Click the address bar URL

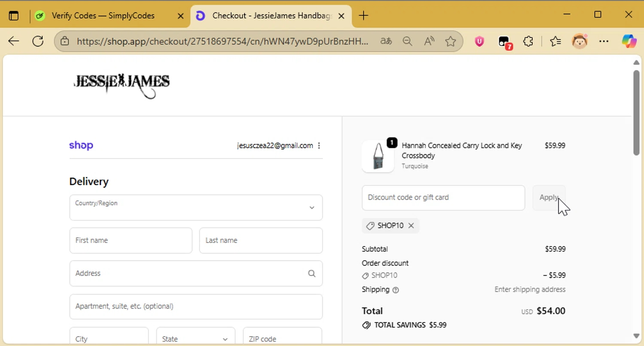click(x=222, y=41)
